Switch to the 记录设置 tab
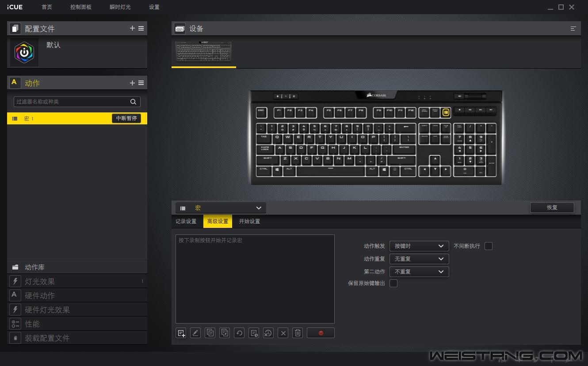This screenshot has height=366, width=588. (x=186, y=221)
